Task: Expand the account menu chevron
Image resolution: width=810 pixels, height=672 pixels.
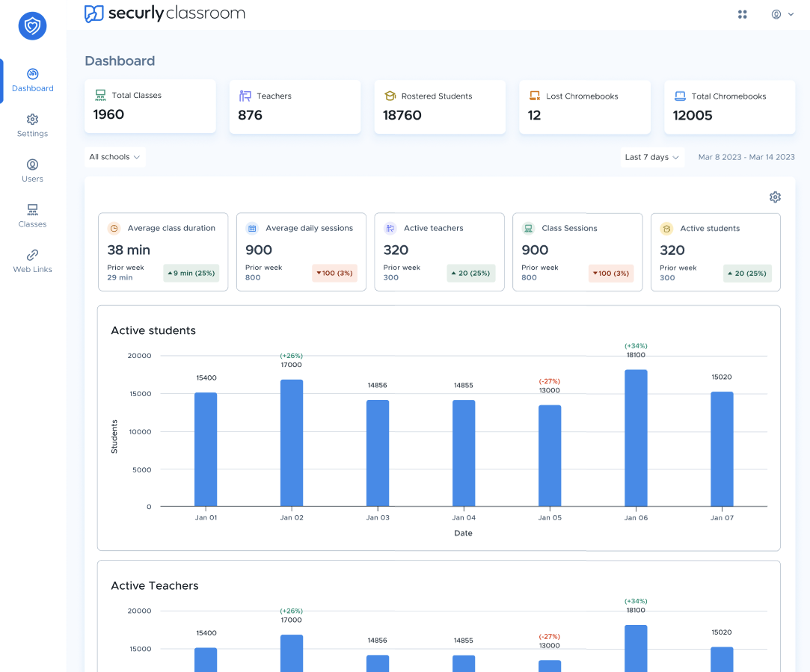Action: click(x=791, y=14)
